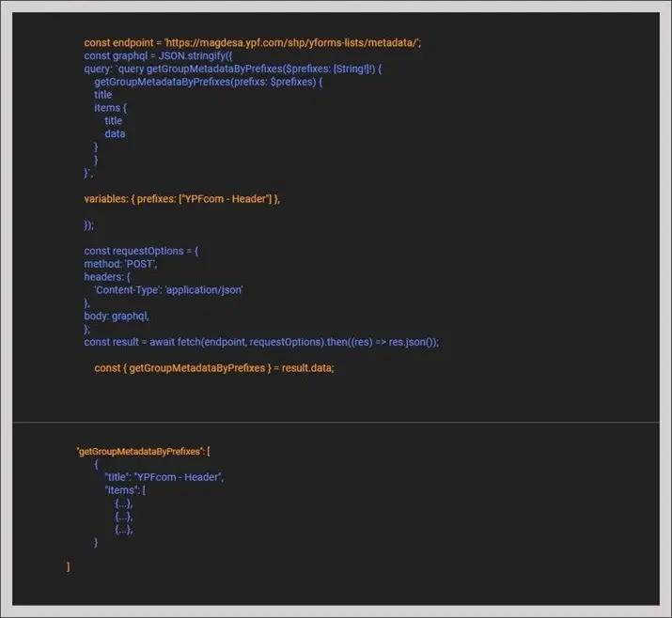Expand the last collapsed {...} item
Viewport: 672px width, 618px height.
(124, 530)
